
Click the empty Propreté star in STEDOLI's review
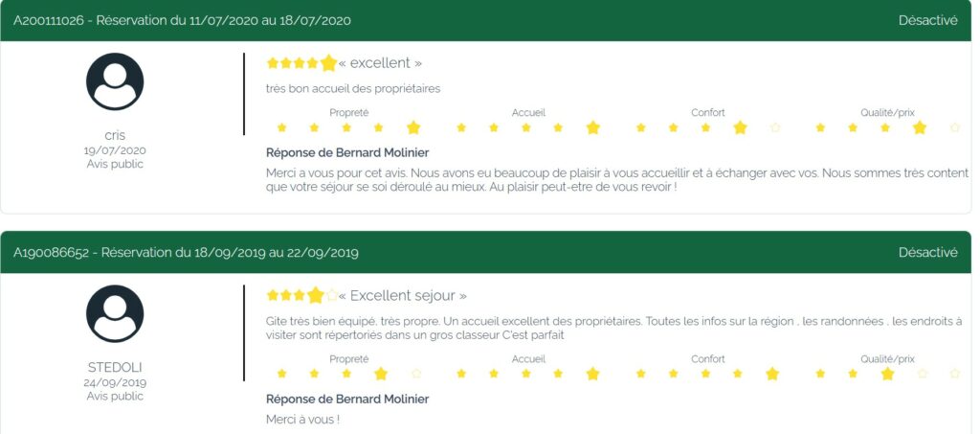[x=415, y=374]
